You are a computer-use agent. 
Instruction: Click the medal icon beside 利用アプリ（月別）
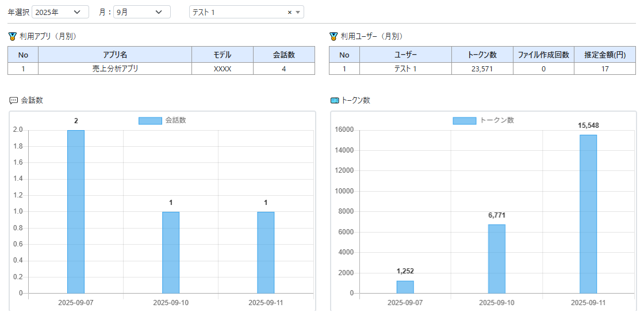tap(12, 36)
